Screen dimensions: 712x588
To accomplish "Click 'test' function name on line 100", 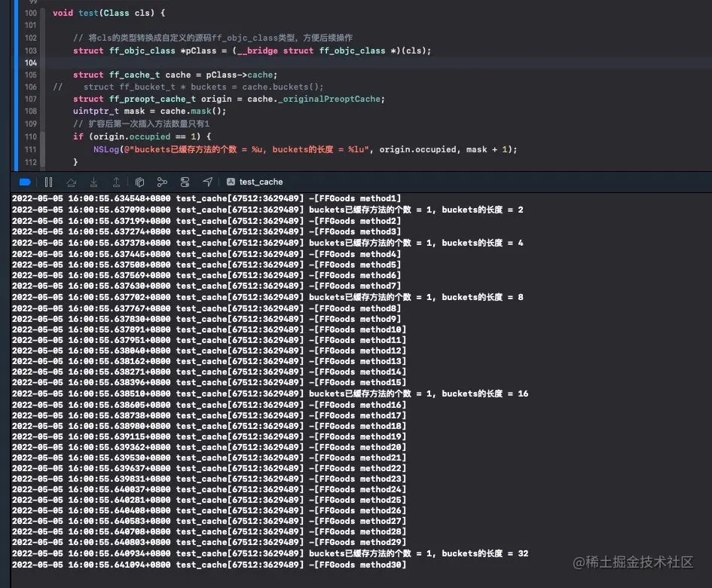I will 88,13.
